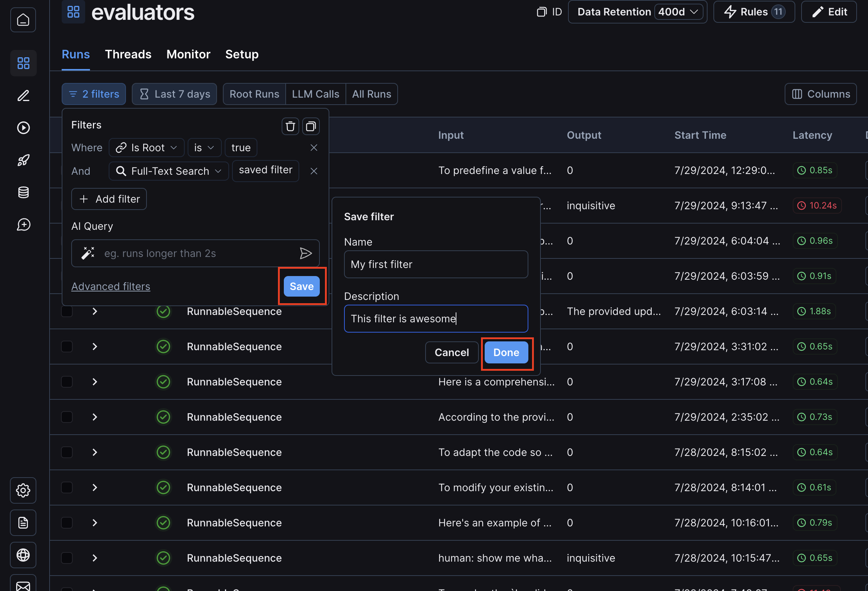Switch to the Threads tab
Viewport: 868px width, 591px height.
(x=128, y=54)
